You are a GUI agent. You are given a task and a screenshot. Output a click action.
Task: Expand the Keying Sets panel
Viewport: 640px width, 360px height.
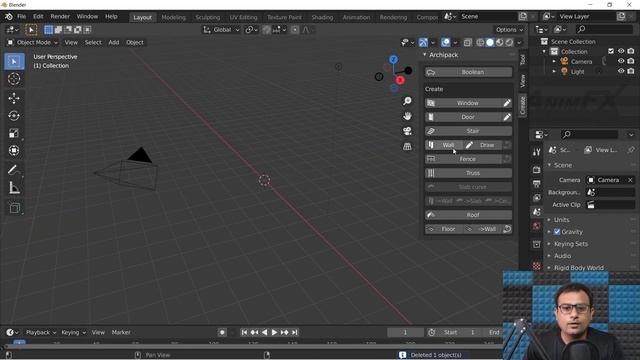tap(571, 244)
